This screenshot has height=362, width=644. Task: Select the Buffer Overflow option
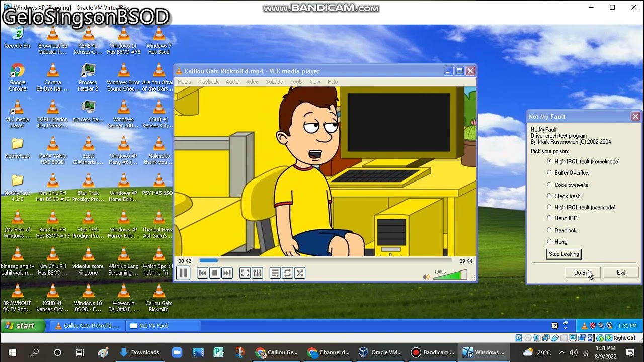point(568,173)
